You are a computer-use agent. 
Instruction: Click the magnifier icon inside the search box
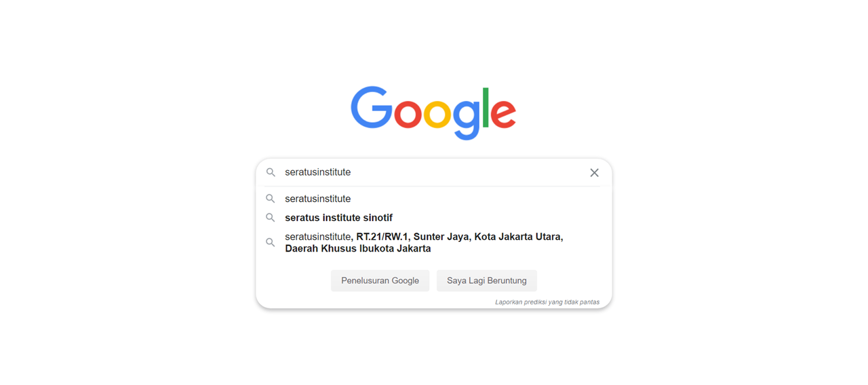[x=271, y=173]
